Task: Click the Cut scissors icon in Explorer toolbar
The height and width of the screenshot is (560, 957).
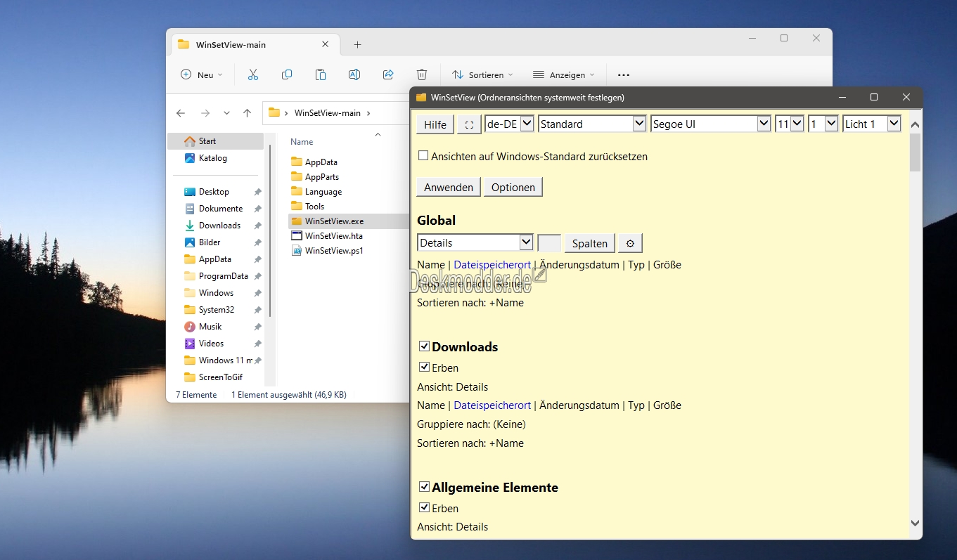Action: point(253,74)
